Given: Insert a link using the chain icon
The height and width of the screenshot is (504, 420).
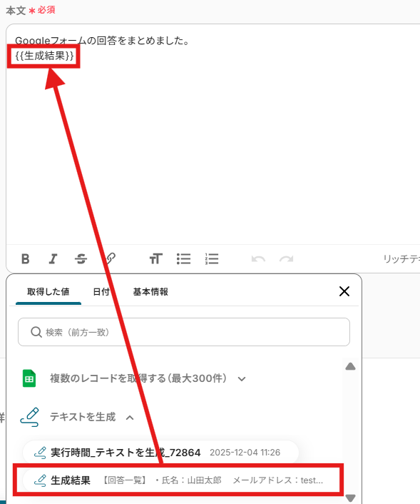Looking at the screenshot, I should [110, 258].
